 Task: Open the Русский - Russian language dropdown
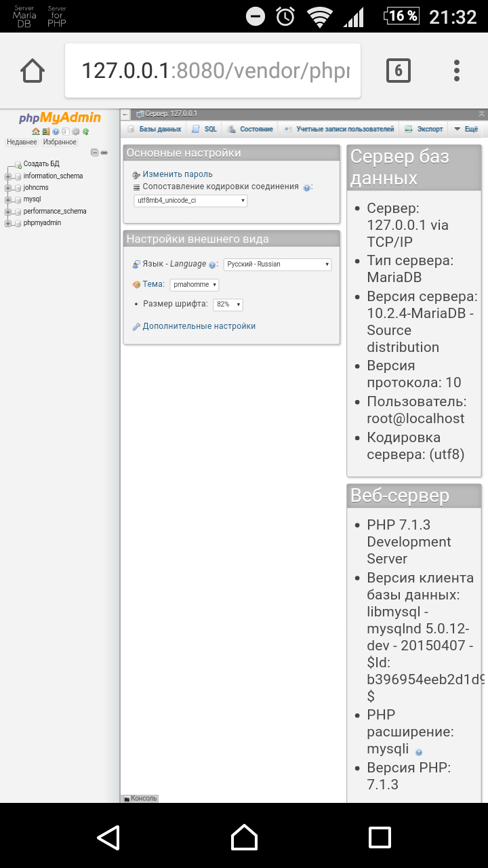tap(277, 264)
